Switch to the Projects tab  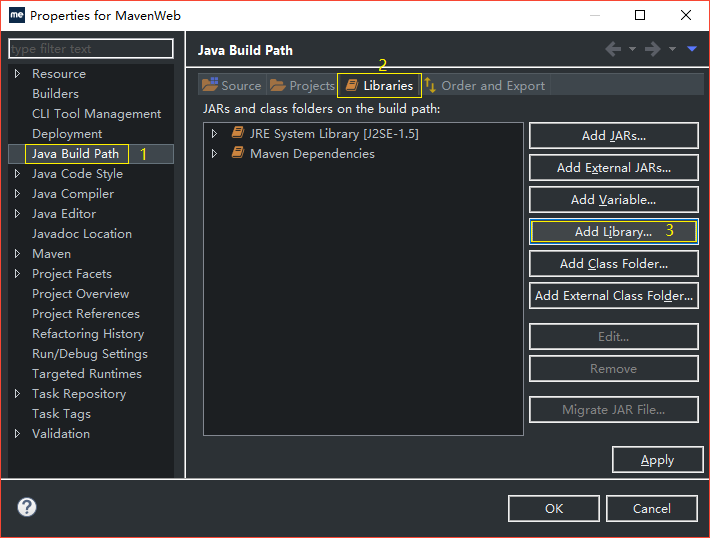302,85
